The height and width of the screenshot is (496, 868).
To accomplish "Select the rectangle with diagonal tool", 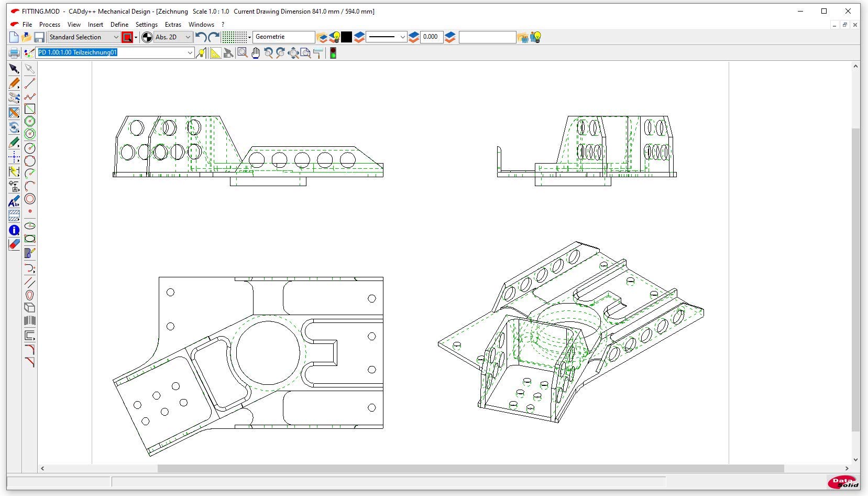I will [30, 109].
